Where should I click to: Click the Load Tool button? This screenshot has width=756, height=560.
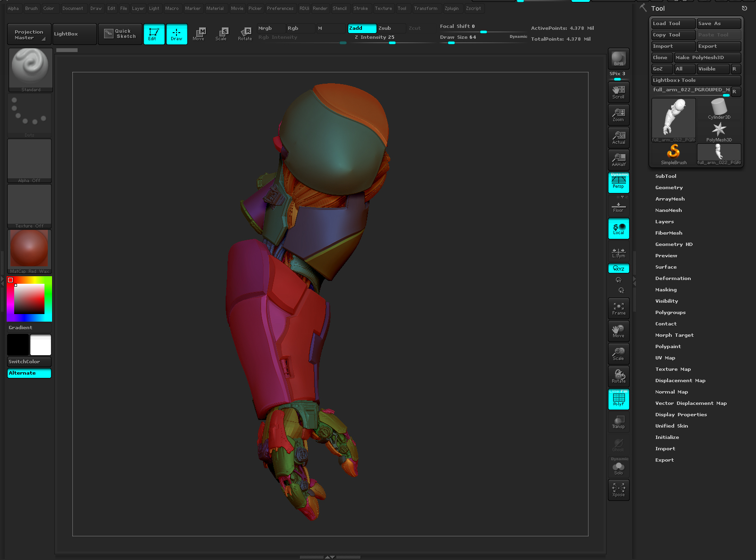[x=674, y=24]
